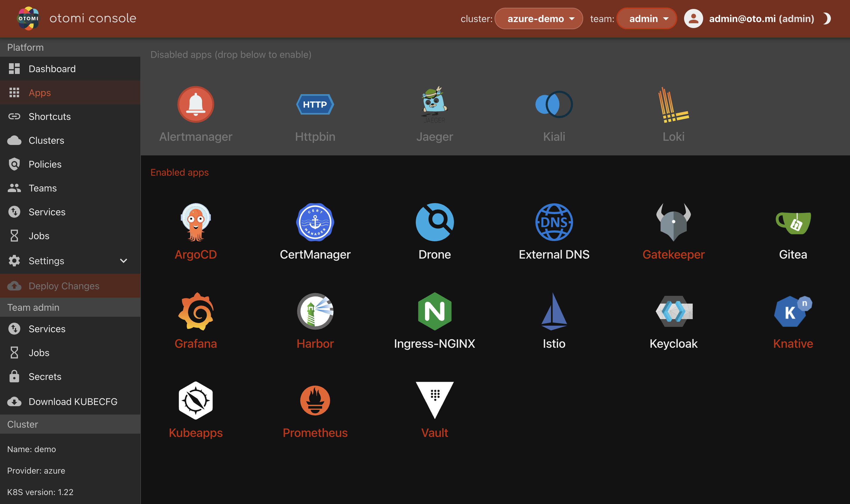This screenshot has height=504, width=850.
Task: Click the Grafana app icon
Action: point(195,311)
